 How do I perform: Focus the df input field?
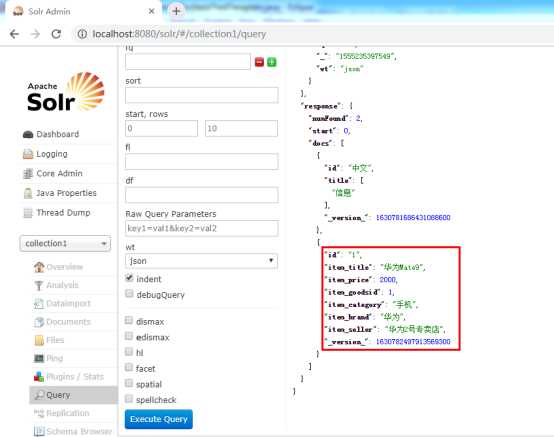click(201, 195)
